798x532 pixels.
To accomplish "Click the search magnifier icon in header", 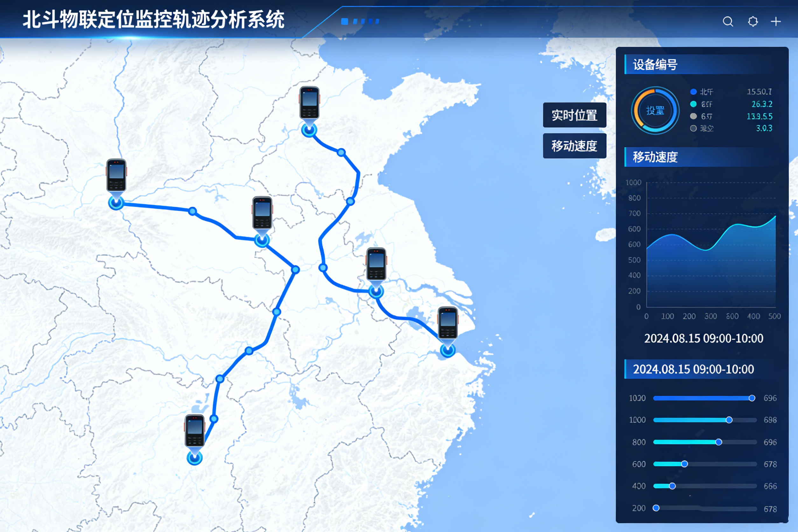I will pyautogui.click(x=728, y=22).
